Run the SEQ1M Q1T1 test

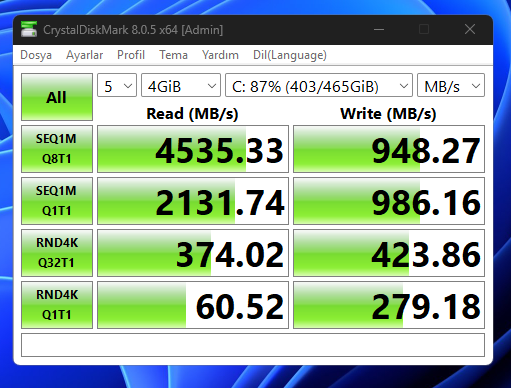[x=57, y=201]
